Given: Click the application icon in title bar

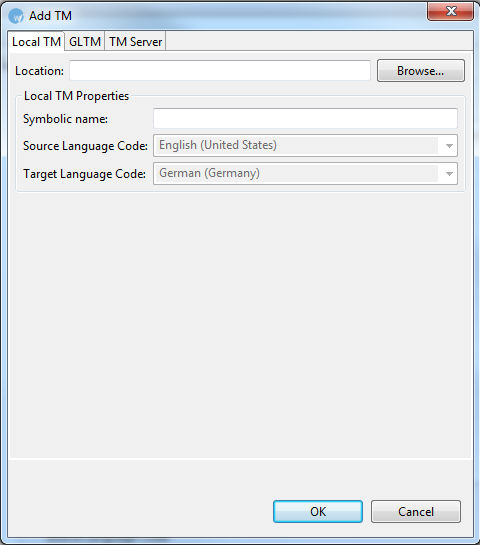Looking at the screenshot, I should [x=16, y=16].
